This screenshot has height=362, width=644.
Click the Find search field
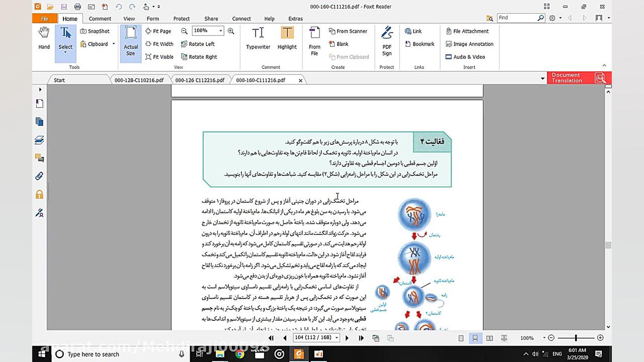coord(517,18)
